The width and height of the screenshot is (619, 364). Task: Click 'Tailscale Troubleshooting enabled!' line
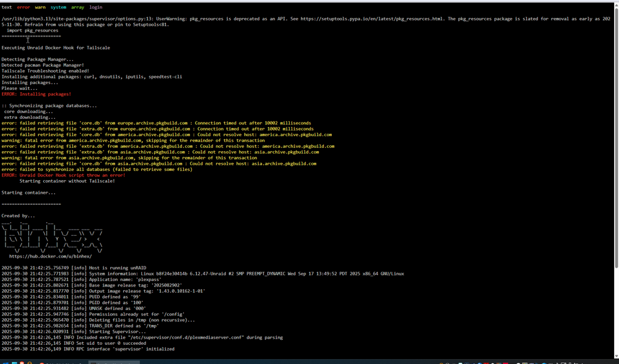(x=45, y=71)
